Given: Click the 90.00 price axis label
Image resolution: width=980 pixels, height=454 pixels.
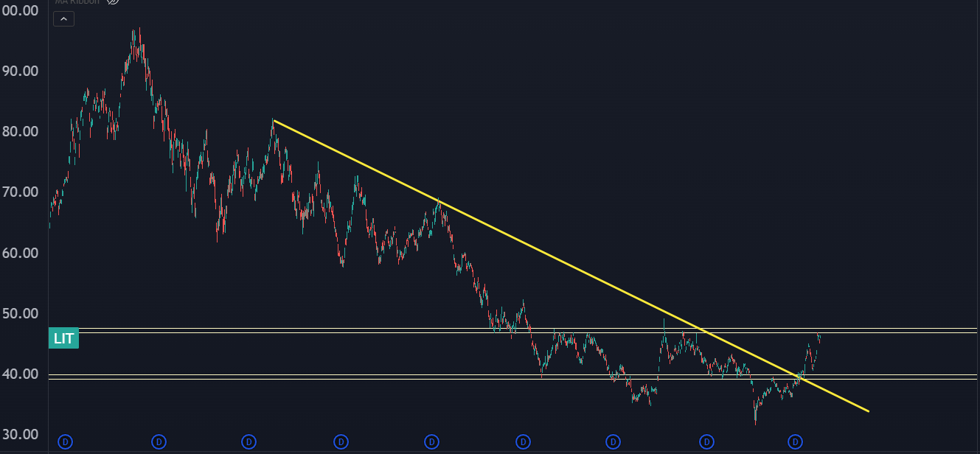Looking at the screenshot, I should click(x=21, y=71).
